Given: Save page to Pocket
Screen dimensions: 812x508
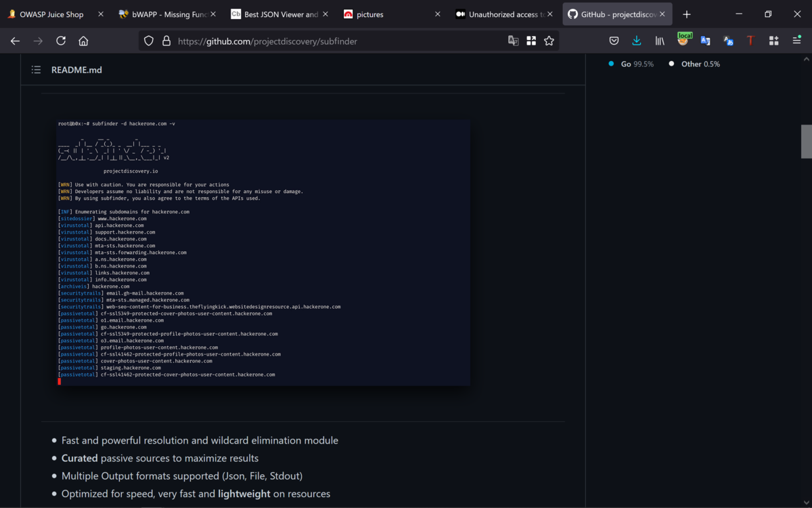Looking at the screenshot, I should [x=614, y=41].
